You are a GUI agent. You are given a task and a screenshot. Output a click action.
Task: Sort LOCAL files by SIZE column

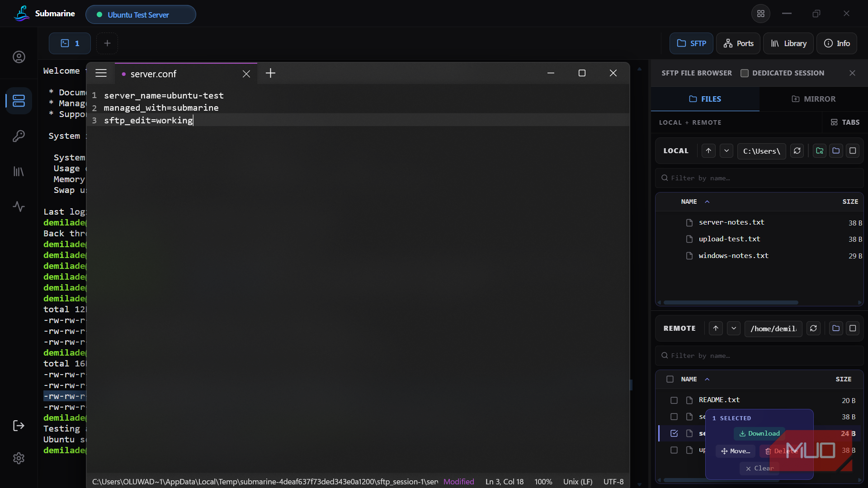click(850, 202)
